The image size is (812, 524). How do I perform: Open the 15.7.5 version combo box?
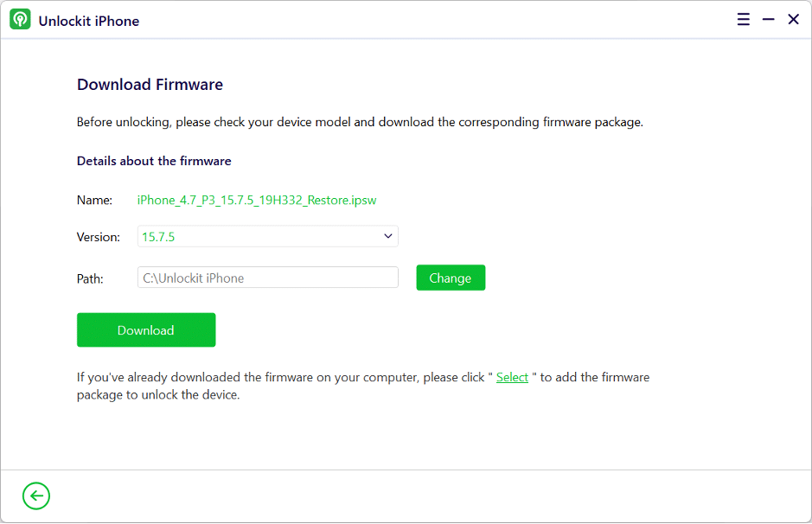[259, 236]
